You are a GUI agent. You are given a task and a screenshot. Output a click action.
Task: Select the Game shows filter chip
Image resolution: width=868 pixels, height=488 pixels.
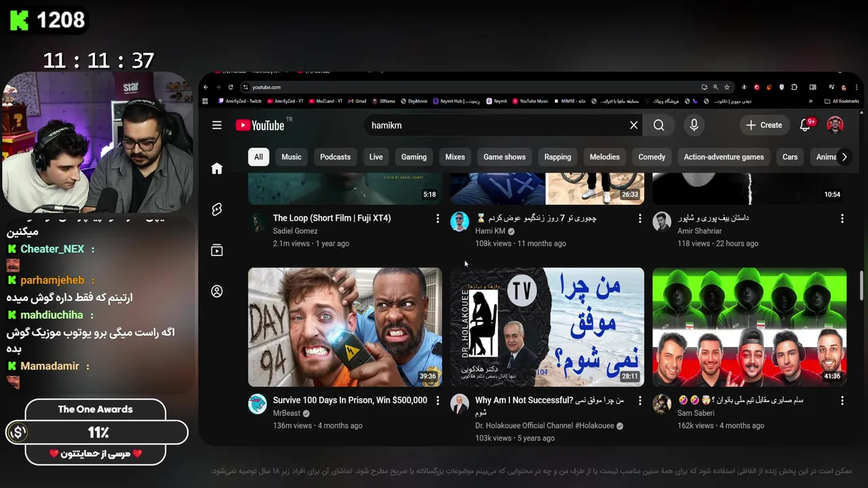[505, 157]
